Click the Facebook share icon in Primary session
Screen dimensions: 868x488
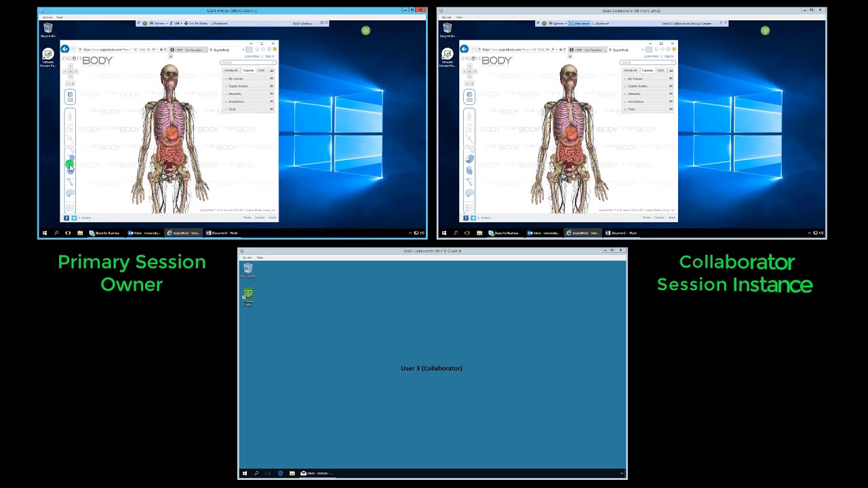pyautogui.click(x=66, y=218)
